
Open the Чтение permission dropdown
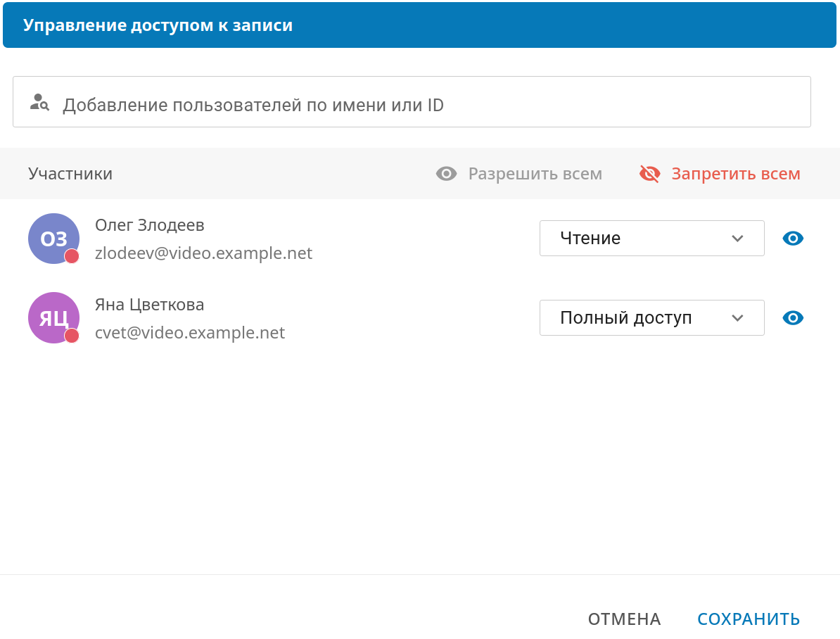[651, 238]
